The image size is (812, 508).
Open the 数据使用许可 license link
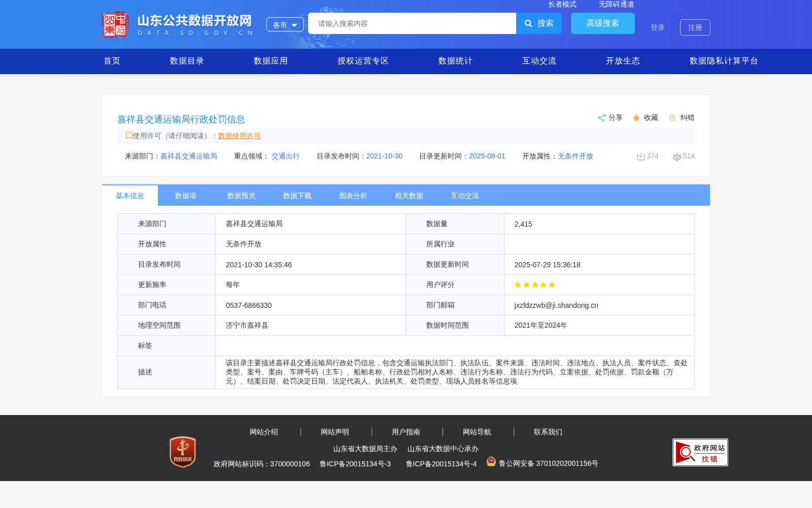[240, 136]
